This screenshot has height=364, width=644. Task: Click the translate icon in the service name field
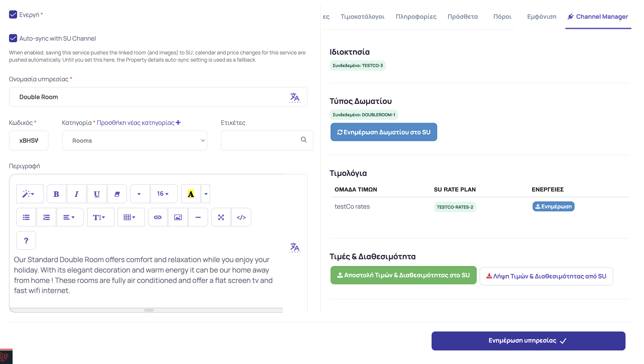coord(294,97)
